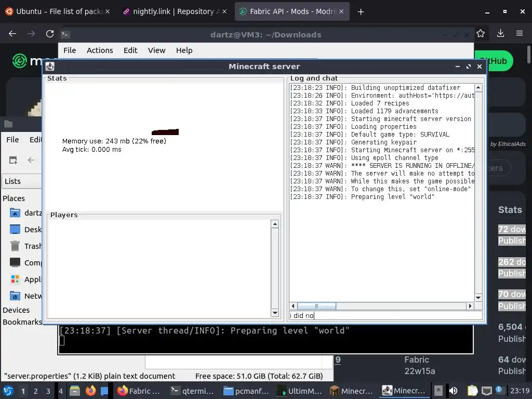The width and height of the screenshot is (532, 399).
Task: Switch to the Ubuntu File list tab
Action: point(58,11)
